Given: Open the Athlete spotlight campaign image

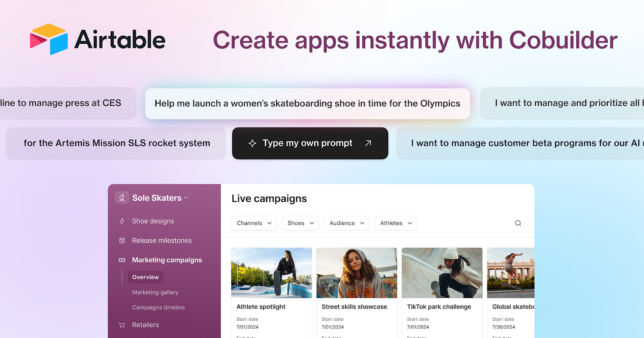Looking at the screenshot, I should click(x=272, y=273).
